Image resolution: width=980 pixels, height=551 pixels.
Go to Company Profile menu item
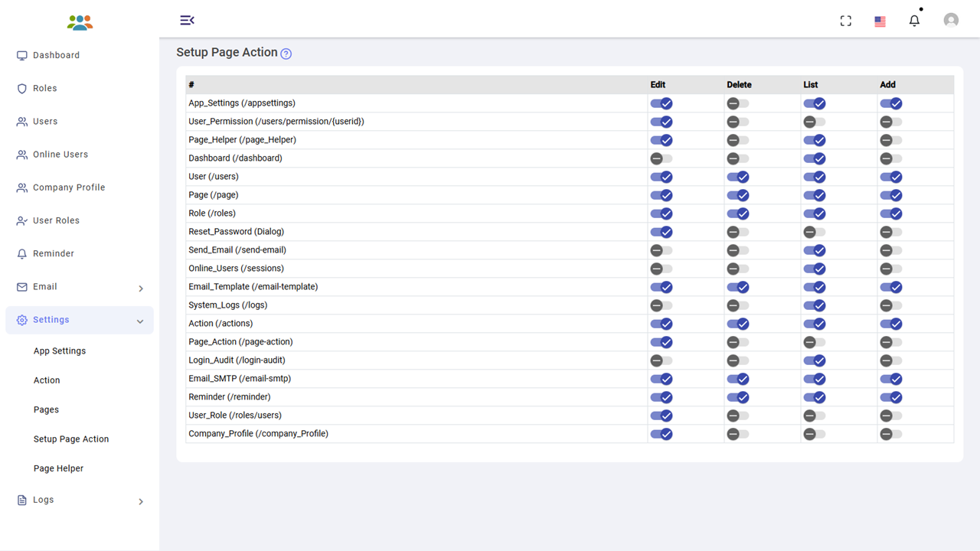coord(69,187)
